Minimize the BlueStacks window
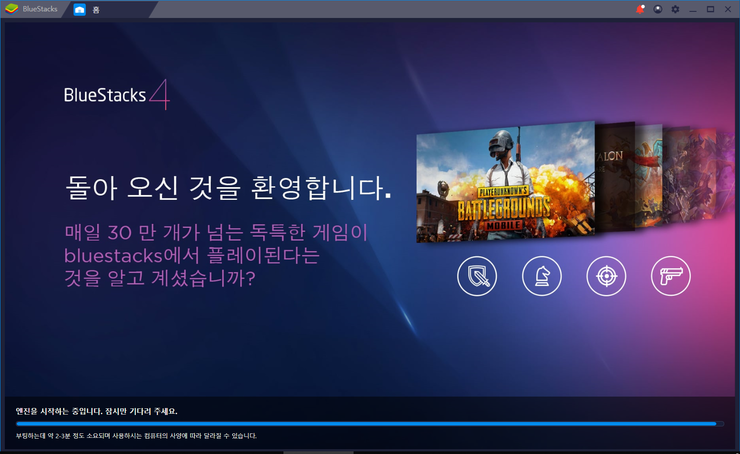 click(x=693, y=9)
